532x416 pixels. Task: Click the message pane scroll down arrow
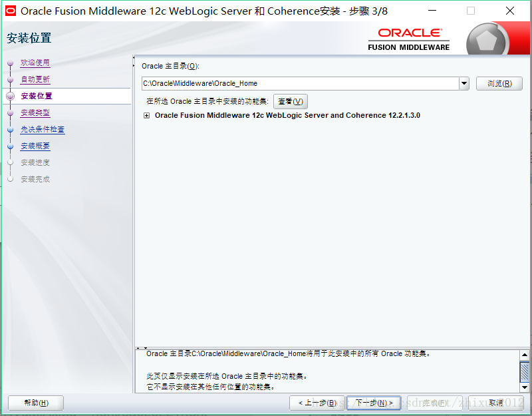(525, 387)
